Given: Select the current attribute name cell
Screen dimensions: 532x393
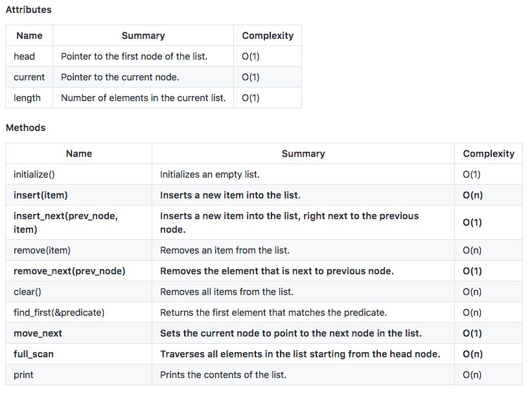Looking at the screenshot, I should click(29, 77).
